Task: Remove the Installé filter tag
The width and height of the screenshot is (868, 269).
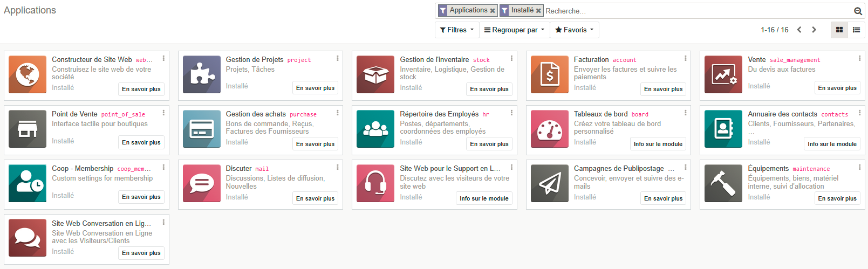Action: (538, 11)
